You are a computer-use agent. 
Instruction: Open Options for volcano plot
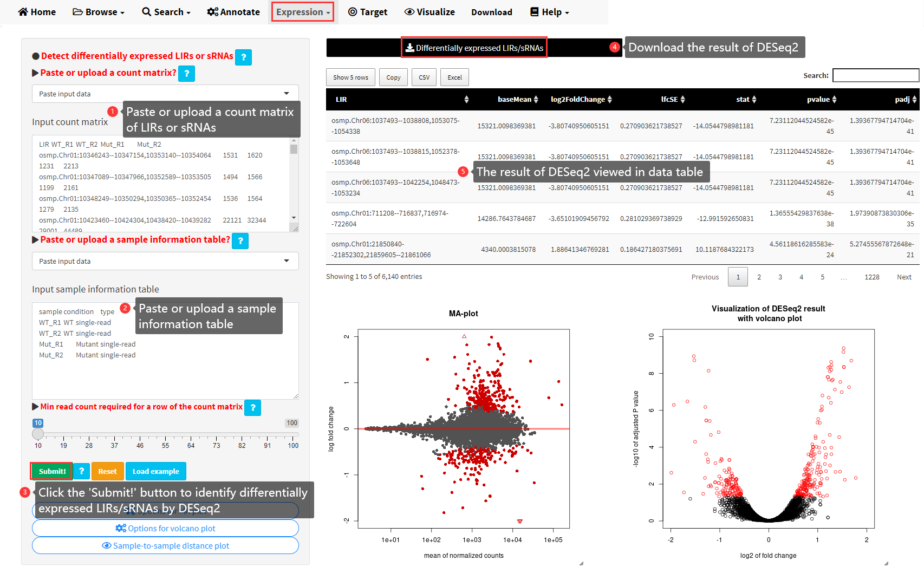click(165, 528)
